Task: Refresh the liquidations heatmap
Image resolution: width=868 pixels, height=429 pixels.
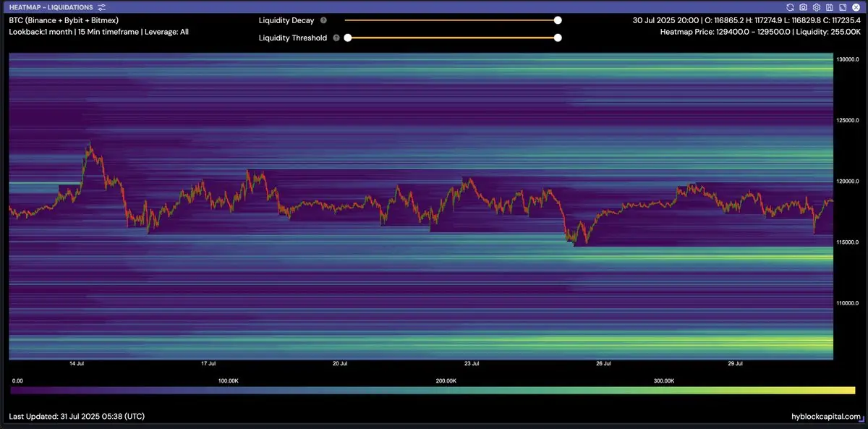Action: coord(791,7)
